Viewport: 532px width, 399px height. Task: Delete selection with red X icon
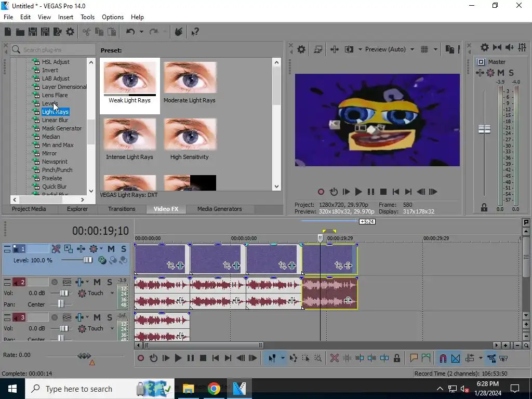pos(334,358)
